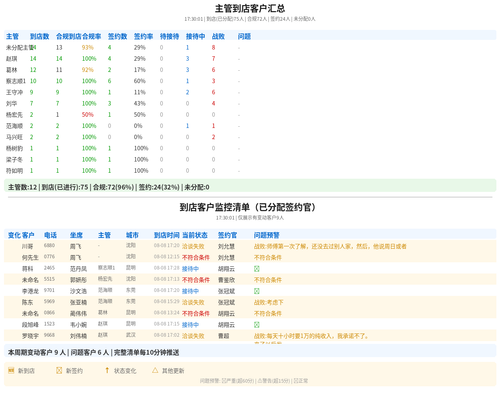Click phone number 6880
The width and height of the screenshot is (500, 403).
pos(49,245)
